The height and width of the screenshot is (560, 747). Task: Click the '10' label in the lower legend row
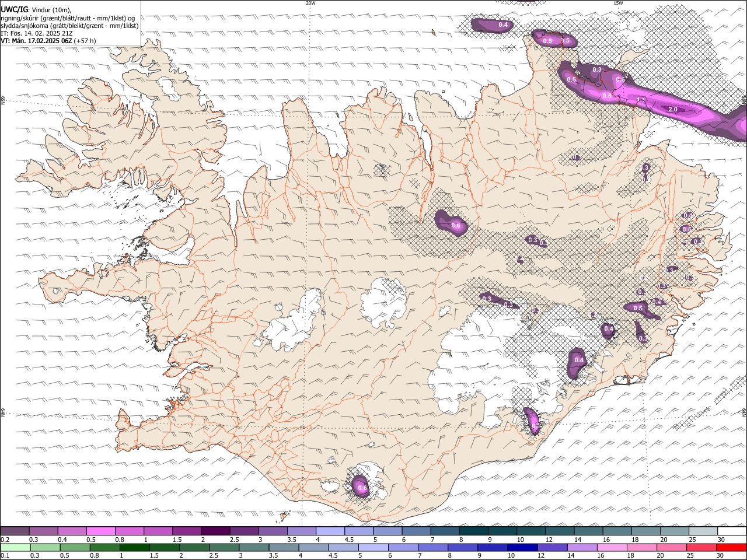[511, 556]
